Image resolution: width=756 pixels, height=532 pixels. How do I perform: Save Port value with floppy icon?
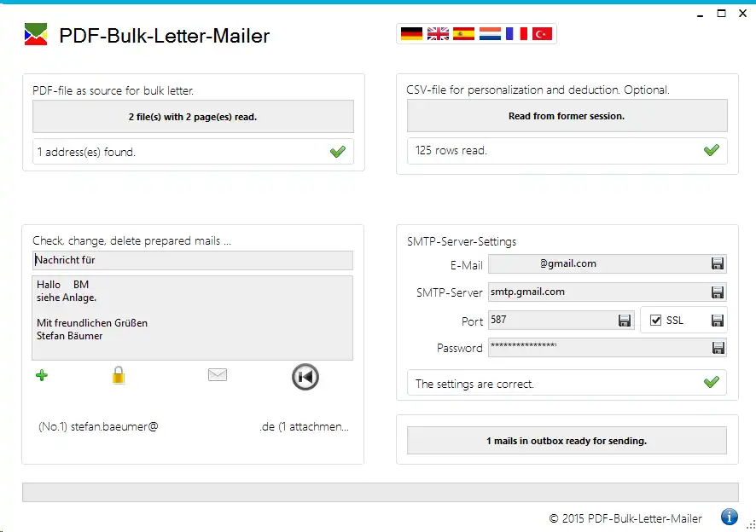click(x=625, y=321)
